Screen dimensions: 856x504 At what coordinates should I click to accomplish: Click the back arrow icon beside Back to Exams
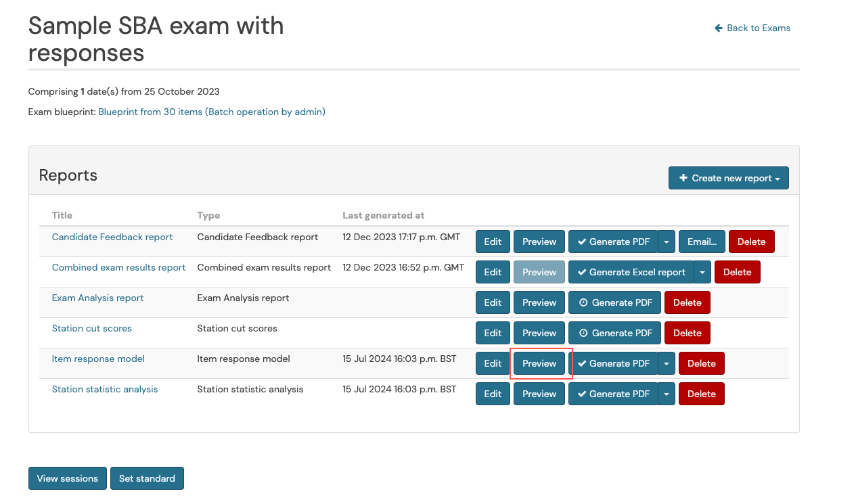718,28
